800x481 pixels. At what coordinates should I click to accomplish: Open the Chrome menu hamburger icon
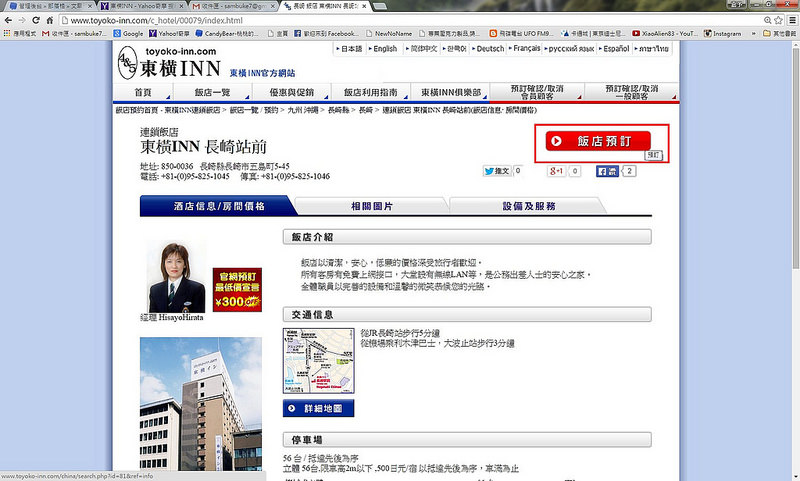(792, 20)
